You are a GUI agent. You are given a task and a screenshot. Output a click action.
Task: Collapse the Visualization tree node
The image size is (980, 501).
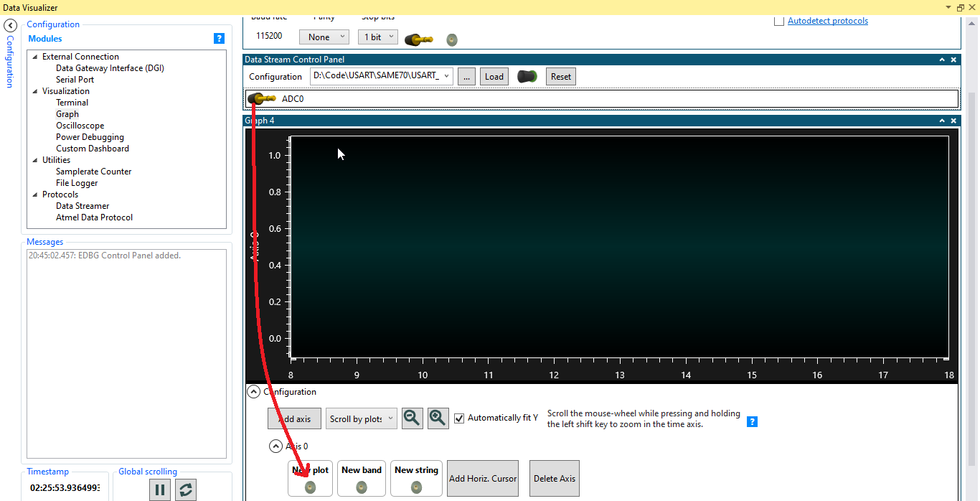34,91
